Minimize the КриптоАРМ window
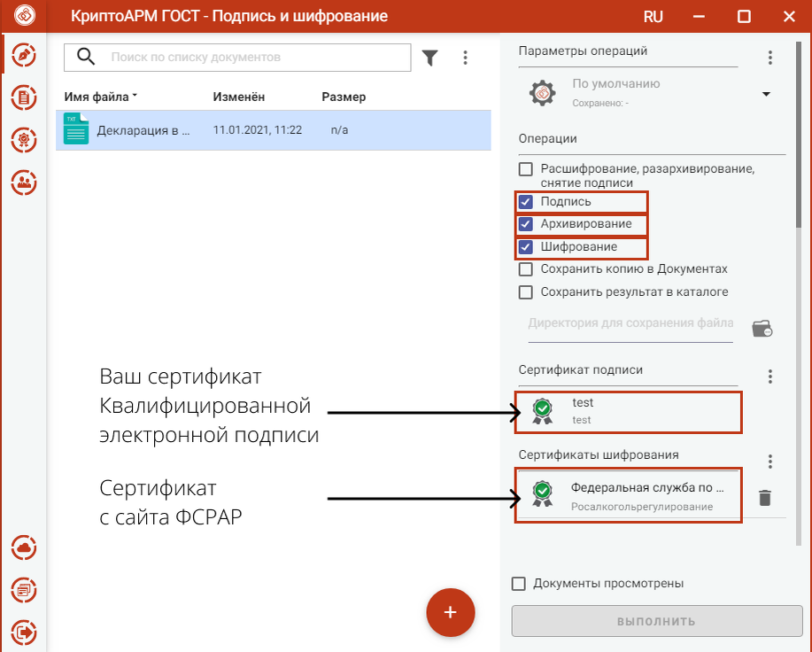812x652 pixels. click(x=699, y=17)
